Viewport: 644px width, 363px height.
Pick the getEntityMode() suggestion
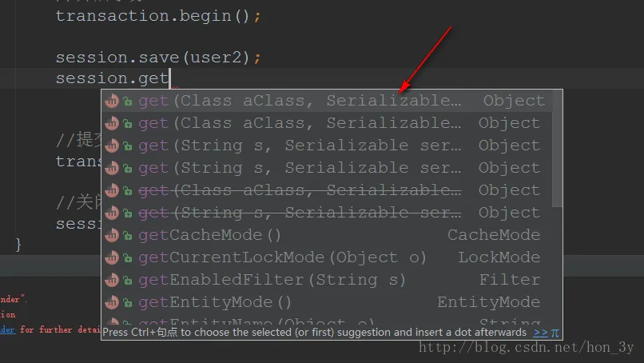coord(215,302)
